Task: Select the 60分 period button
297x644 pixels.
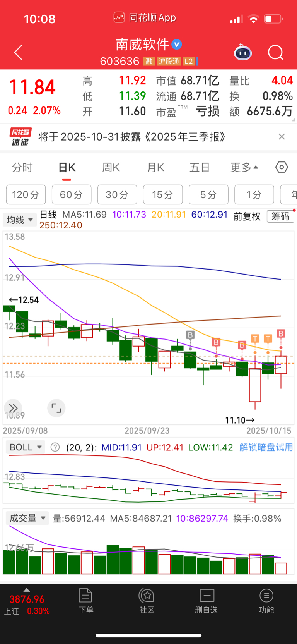Action: [72, 194]
